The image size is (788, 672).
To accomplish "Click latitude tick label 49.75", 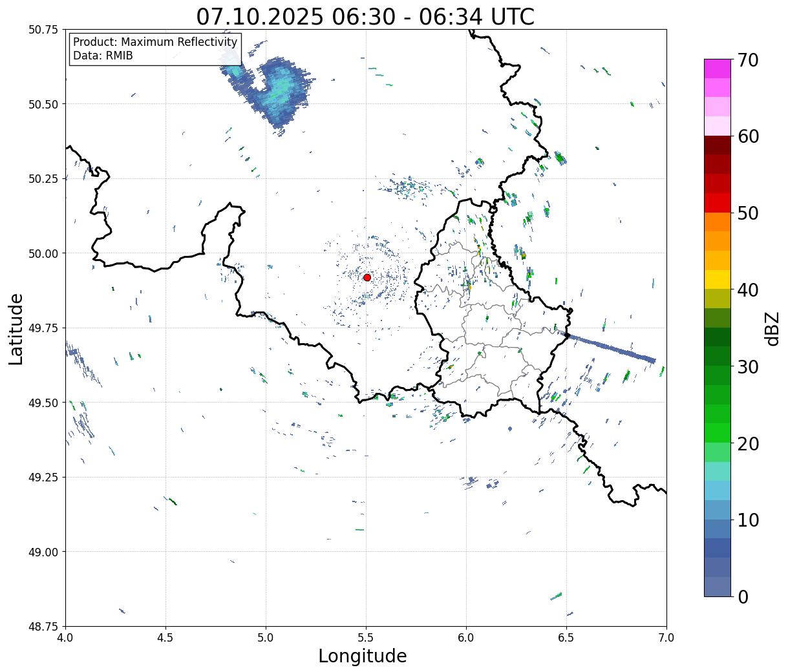I will pyautogui.click(x=43, y=328).
